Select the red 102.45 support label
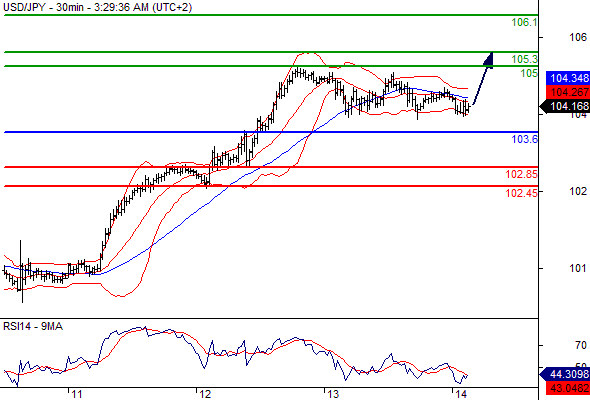Image resolution: width=590 pixels, height=400 pixels. [522, 193]
